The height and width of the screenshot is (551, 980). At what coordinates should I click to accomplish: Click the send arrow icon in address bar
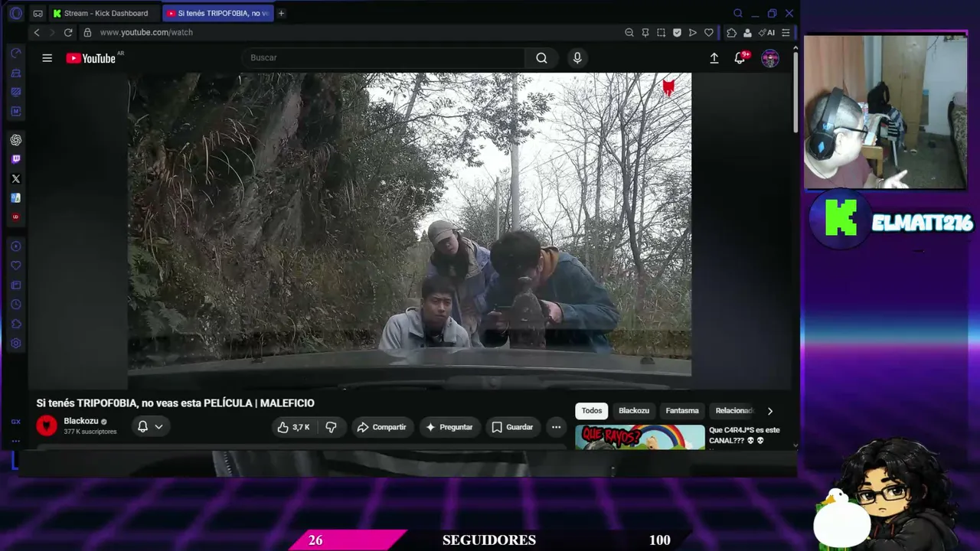(693, 33)
